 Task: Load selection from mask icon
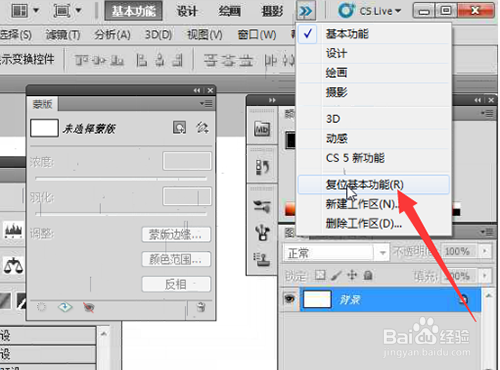pyautogui.click(x=41, y=307)
